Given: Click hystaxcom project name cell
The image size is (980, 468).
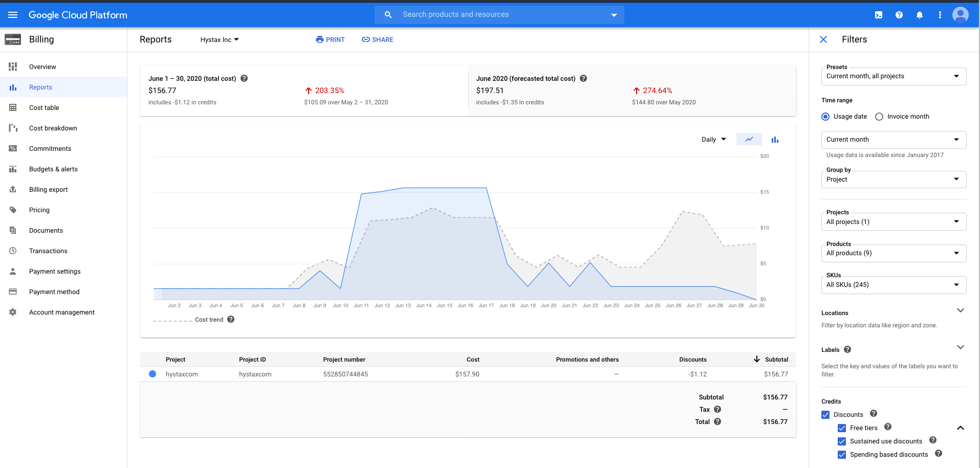Looking at the screenshot, I should (182, 374).
